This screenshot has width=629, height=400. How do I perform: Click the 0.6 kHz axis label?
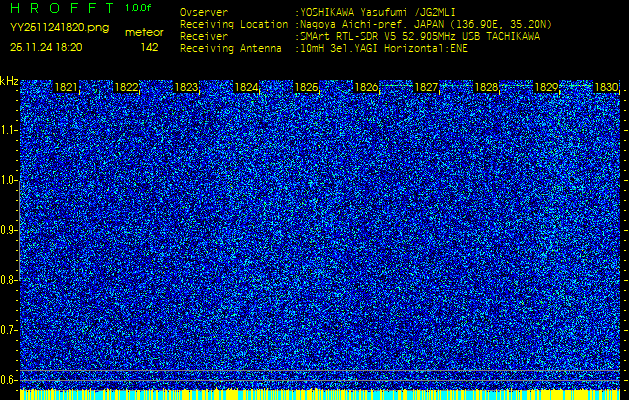7,380
